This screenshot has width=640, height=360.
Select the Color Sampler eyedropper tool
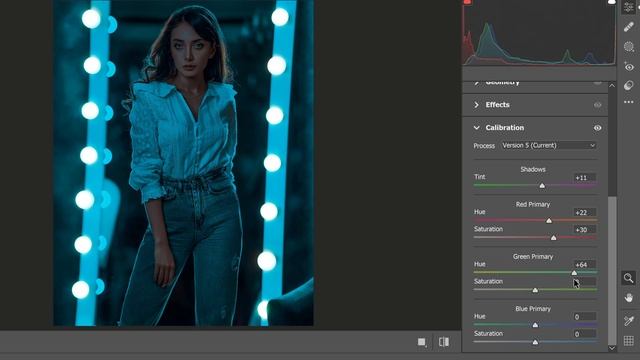[629, 321]
